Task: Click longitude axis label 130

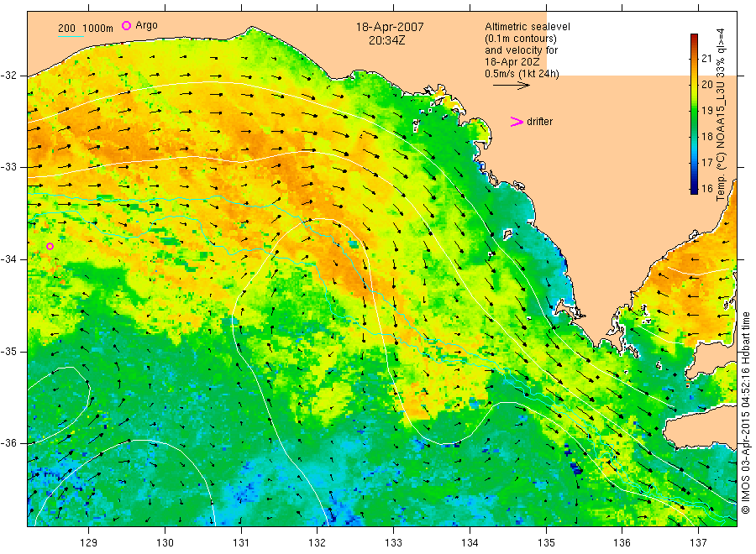Action: point(165,542)
